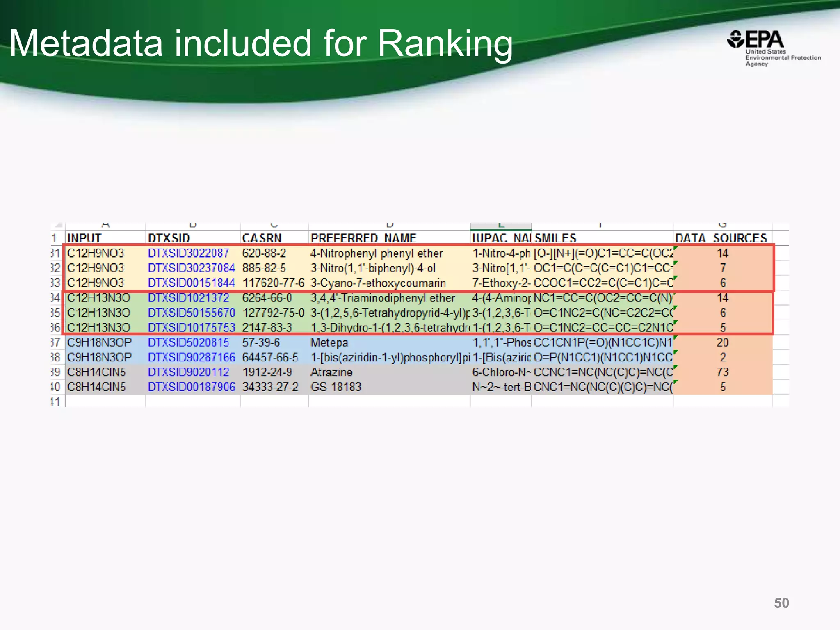This screenshot has width=840, height=630.
Task: Select cell with CAS 620-88-2
Action: coord(274,253)
